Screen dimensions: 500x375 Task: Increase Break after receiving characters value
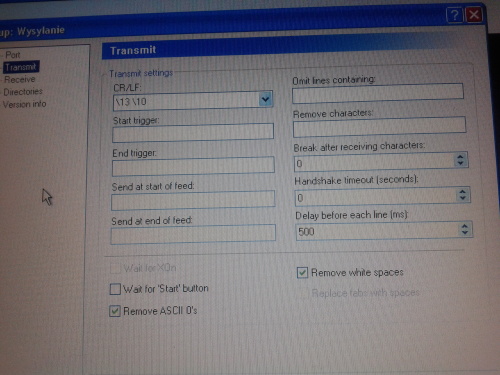pos(461,157)
